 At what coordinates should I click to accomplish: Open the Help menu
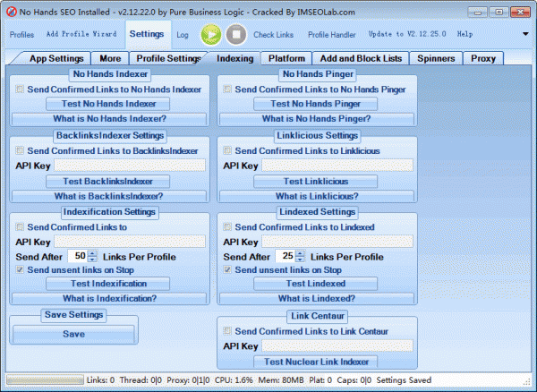(465, 34)
